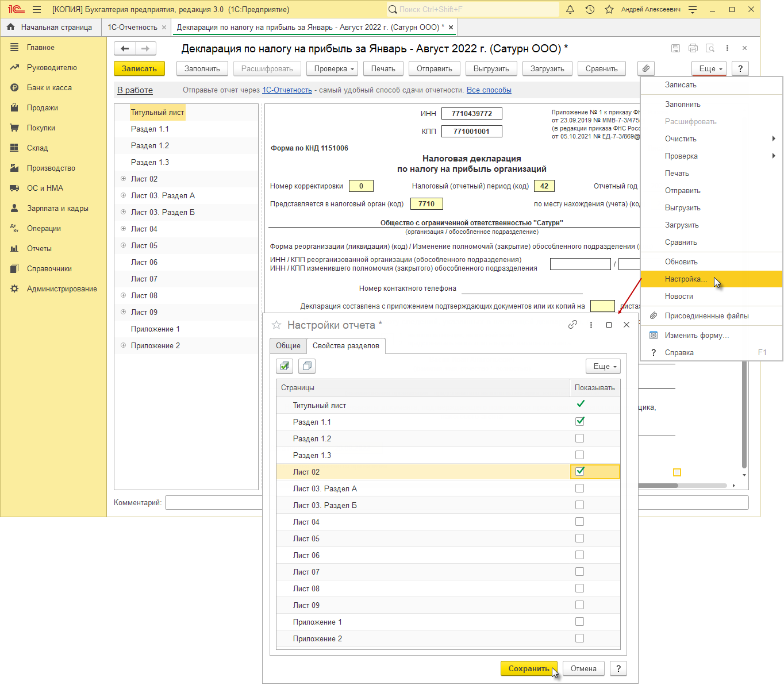
Task: Open three-dot menu in Настройки отчета dialog
Action: 591,325
